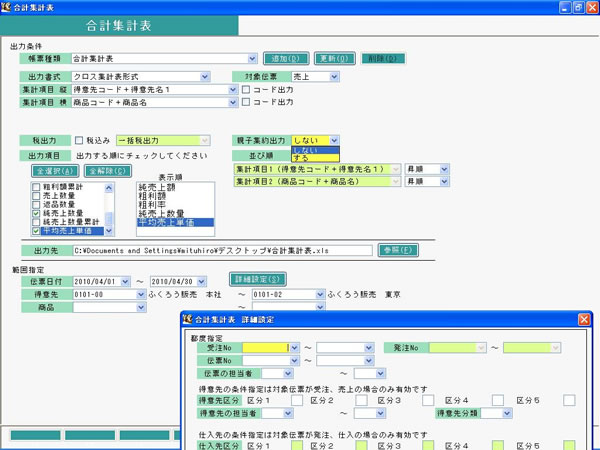The height and width of the screenshot is (450, 600).
Task: Open the 一括税出力 dropdown
Action: 205,140
